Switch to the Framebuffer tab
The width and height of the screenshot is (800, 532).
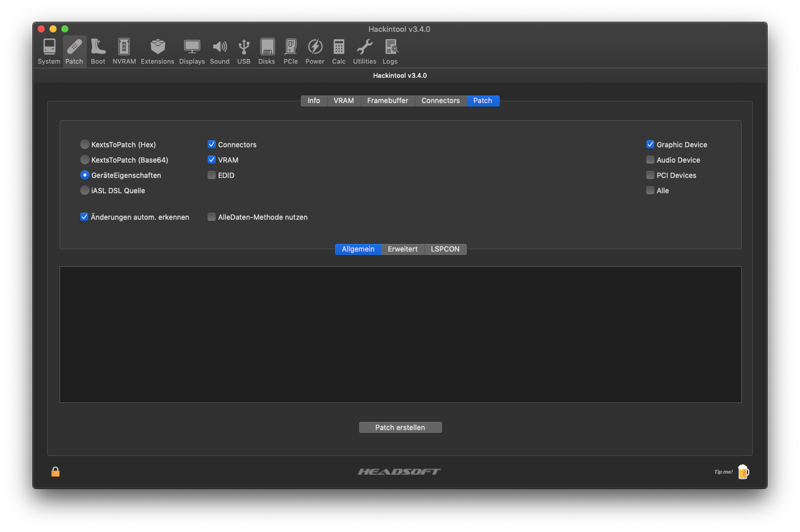pos(387,101)
